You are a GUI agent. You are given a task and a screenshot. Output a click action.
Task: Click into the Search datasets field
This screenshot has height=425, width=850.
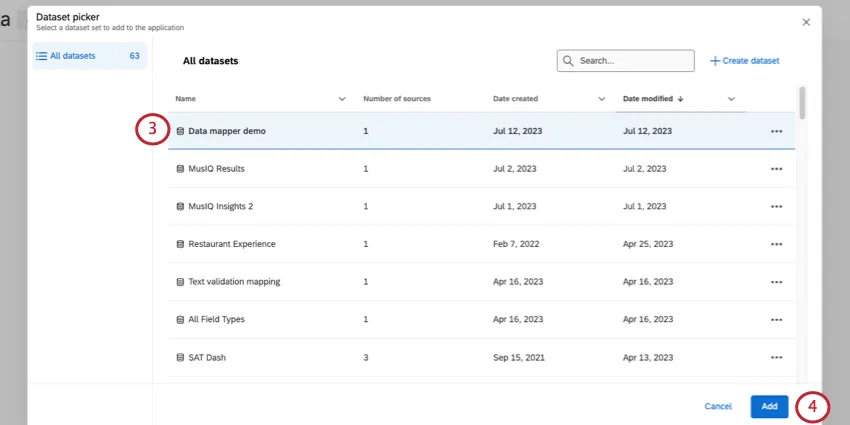point(634,61)
